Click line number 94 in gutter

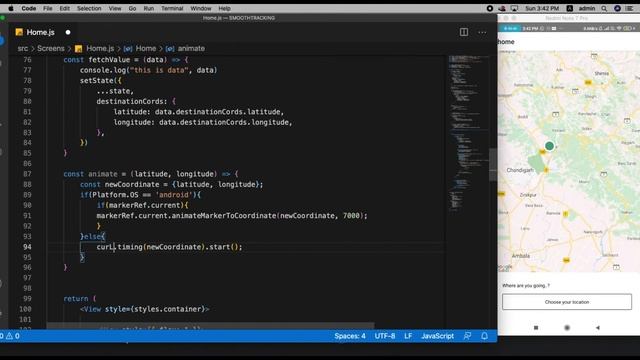pos(27,247)
